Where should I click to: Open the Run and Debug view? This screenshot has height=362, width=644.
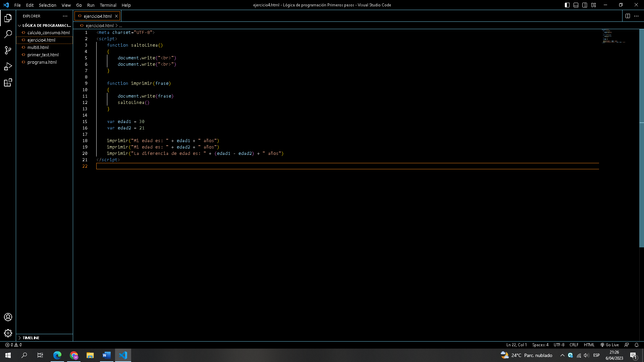[8, 66]
